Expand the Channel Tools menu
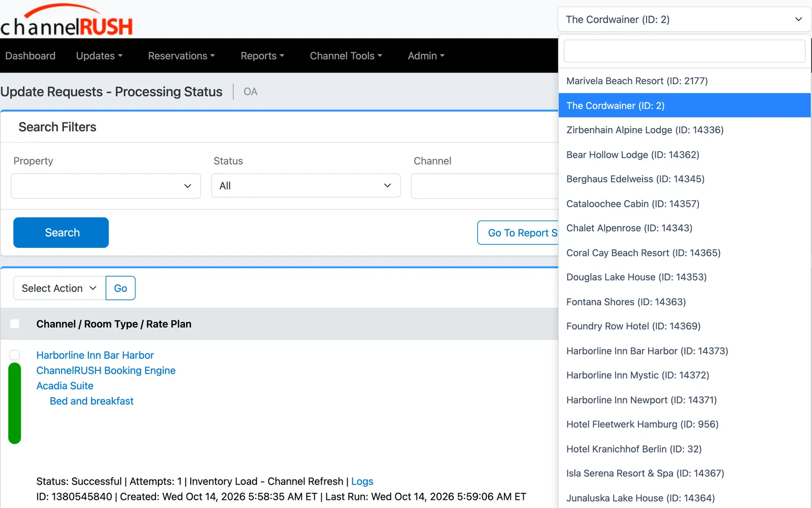 tap(346, 56)
